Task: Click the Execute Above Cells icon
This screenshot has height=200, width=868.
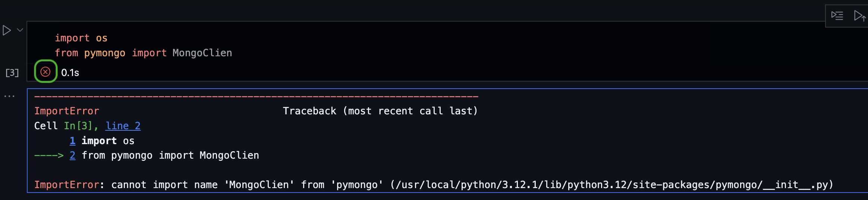Action: coord(859,16)
